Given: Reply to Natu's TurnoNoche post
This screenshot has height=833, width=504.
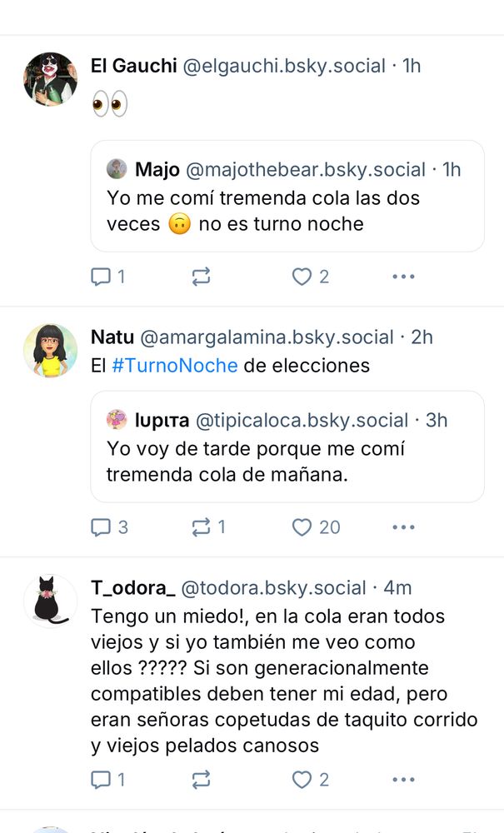Looking at the screenshot, I should click(109, 527).
